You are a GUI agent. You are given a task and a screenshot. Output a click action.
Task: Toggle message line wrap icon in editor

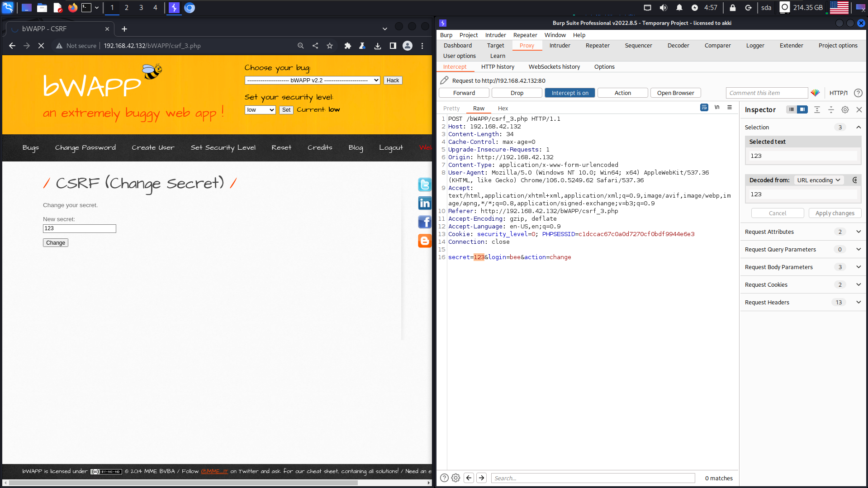point(704,108)
